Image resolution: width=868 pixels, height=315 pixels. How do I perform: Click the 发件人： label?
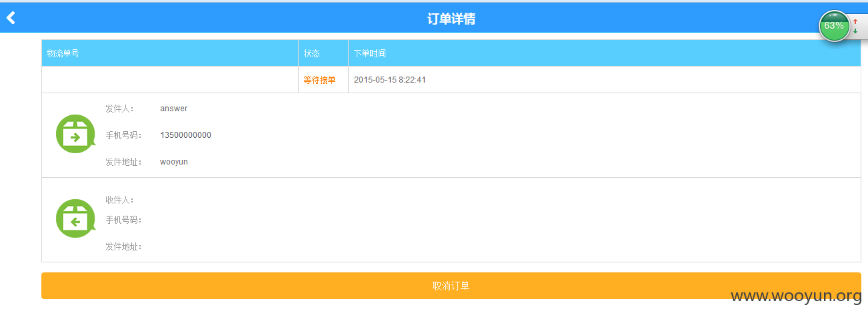tap(120, 109)
